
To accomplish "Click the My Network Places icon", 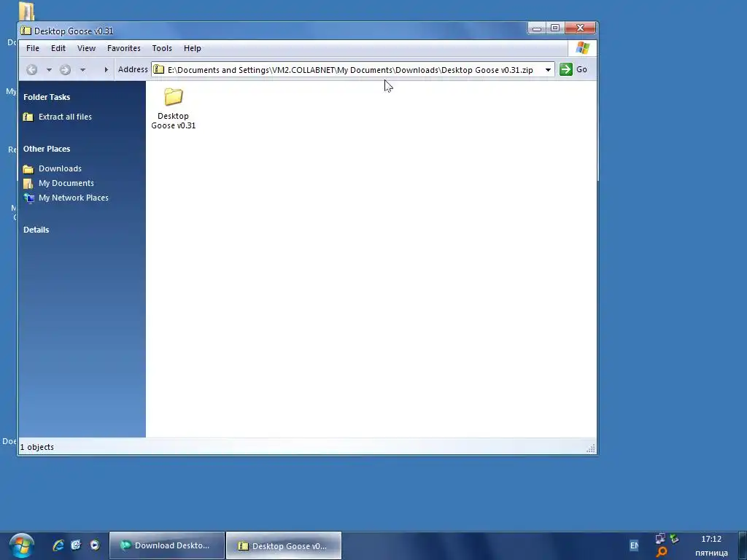I will pyautogui.click(x=29, y=198).
